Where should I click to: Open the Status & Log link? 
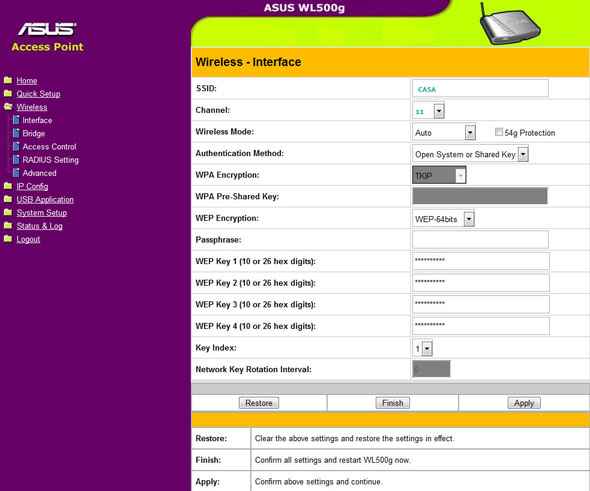(40, 226)
